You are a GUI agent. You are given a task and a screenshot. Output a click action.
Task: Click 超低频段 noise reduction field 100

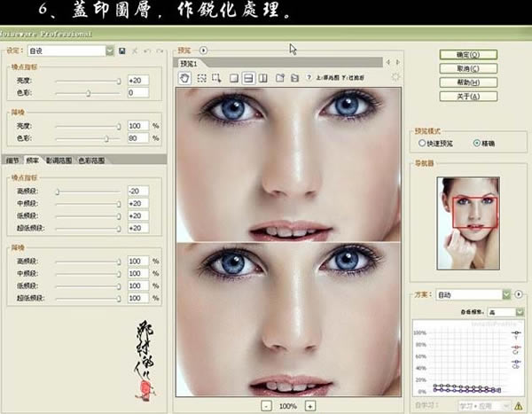point(138,298)
